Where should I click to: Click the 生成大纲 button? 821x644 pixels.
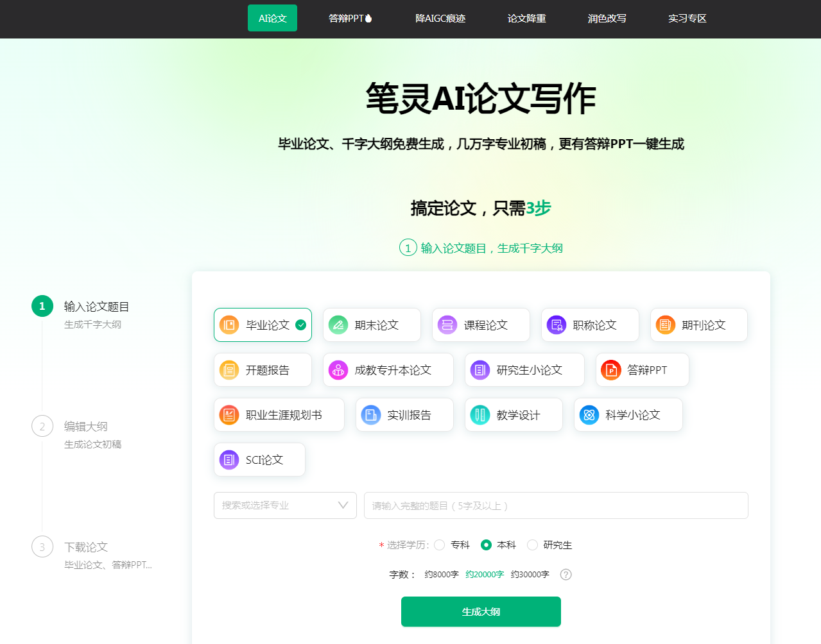coord(481,612)
